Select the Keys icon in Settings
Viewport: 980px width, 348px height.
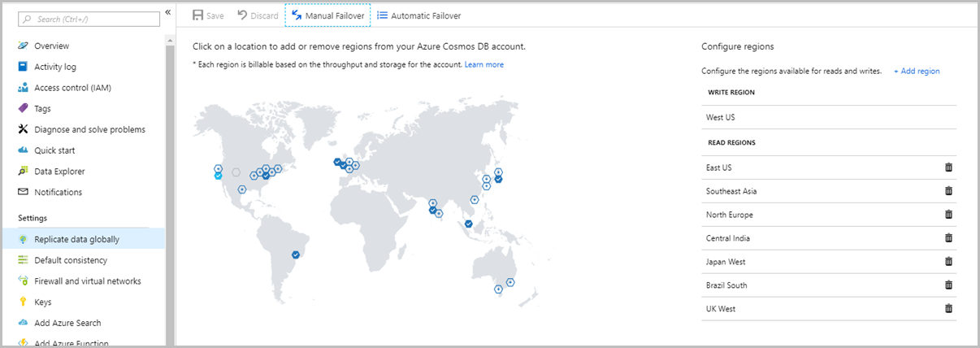tap(23, 302)
